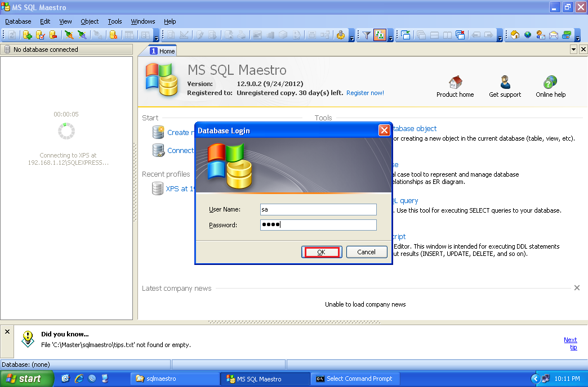This screenshot has height=387, width=588.
Task: Click the globe web toolbar icon
Action: tap(528, 35)
